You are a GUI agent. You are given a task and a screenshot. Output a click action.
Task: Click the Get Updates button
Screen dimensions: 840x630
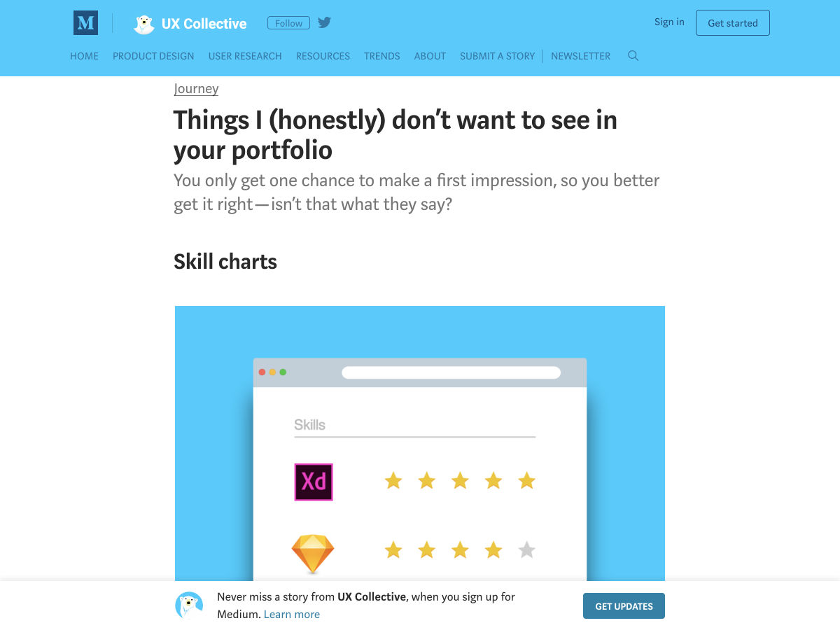click(624, 606)
